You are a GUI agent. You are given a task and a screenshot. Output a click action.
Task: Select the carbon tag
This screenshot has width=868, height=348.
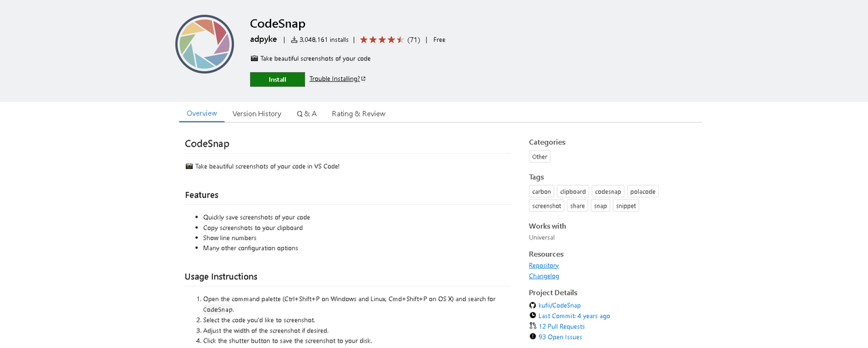(541, 191)
